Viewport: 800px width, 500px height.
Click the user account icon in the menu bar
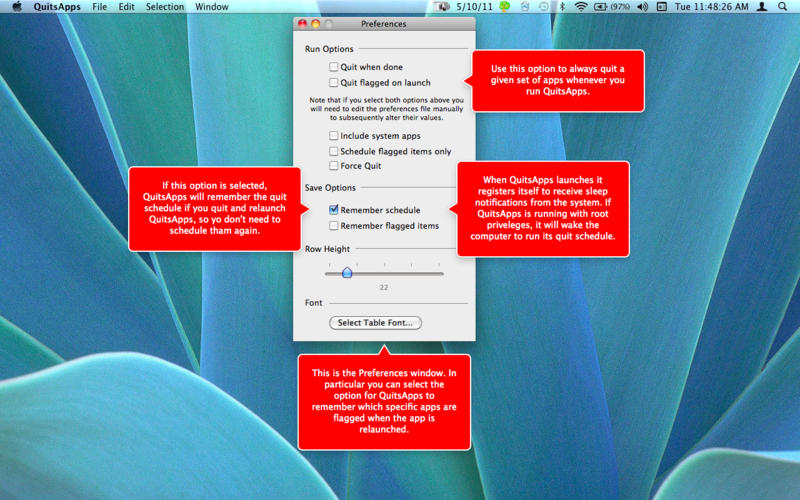(x=762, y=7)
